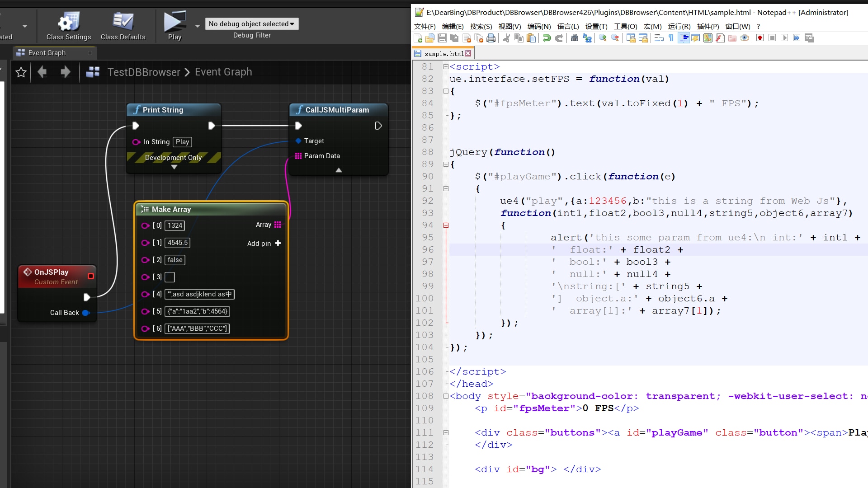Click the favorite star next to the breadcrumb
Screen dimensions: 868x488
coord(21,72)
